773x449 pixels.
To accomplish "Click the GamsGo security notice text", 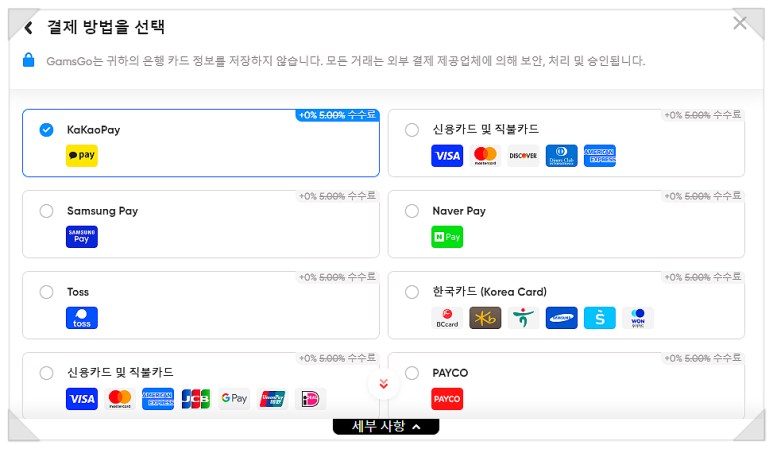I will tap(346, 61).
